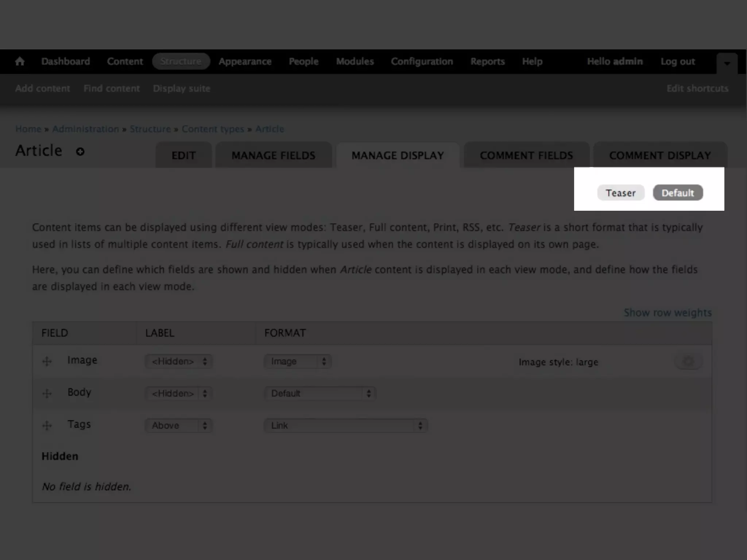Click the drag handle for Image row
The width and height of the screenshot is (747, 560).
pos(47,361)
